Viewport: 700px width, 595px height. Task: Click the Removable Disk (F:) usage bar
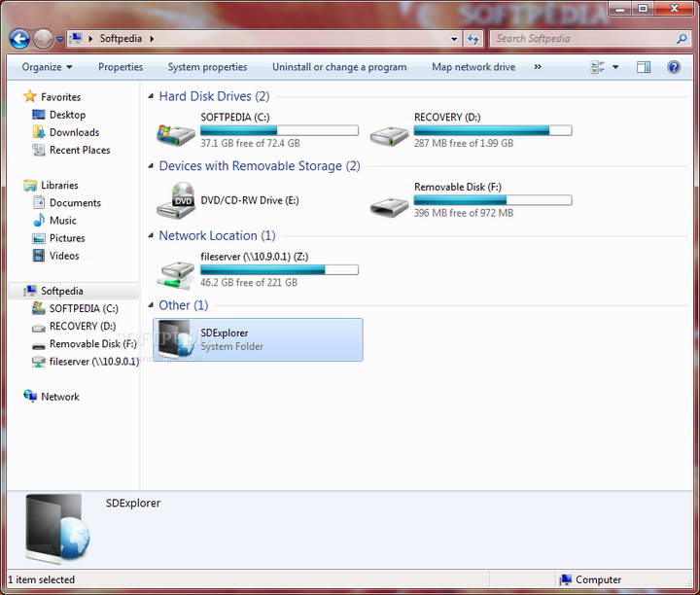click(x=492, y=200)
